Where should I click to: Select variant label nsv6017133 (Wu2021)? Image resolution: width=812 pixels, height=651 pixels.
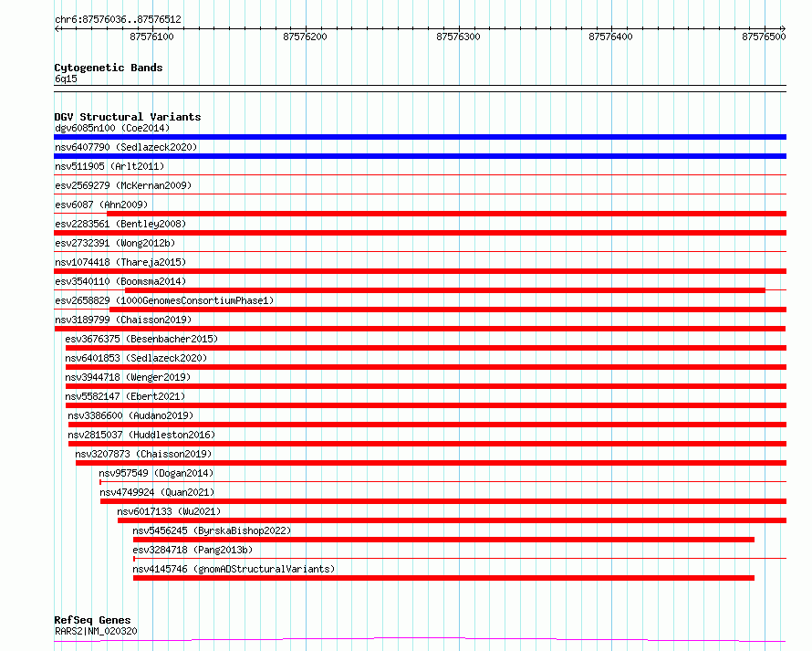pos(169,511)
